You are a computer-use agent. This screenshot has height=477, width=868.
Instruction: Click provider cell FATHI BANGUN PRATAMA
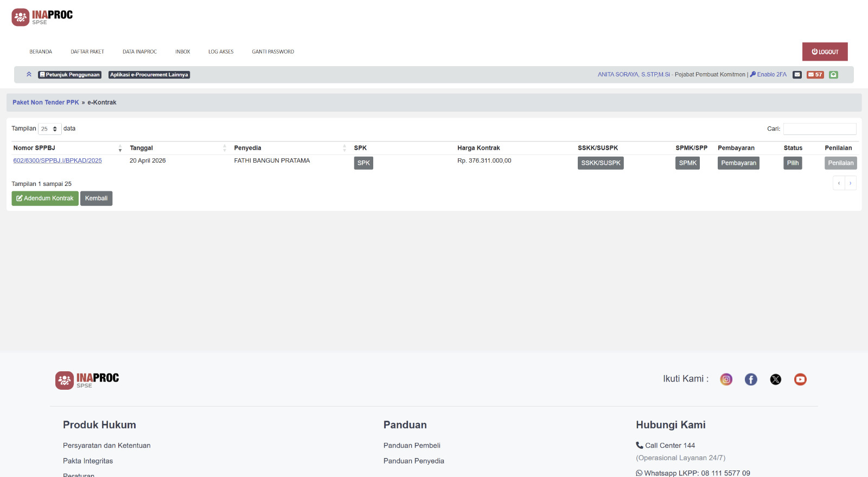[x=272, y=161]
